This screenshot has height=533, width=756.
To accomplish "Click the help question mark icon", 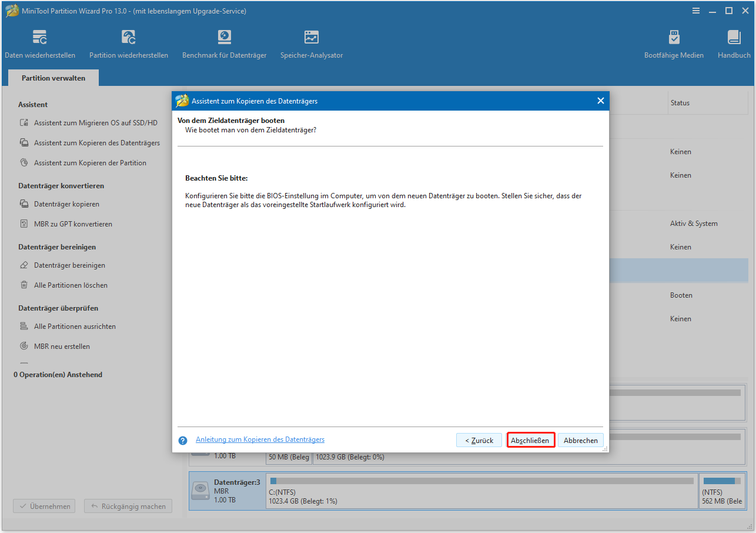I will click(182, 439).
